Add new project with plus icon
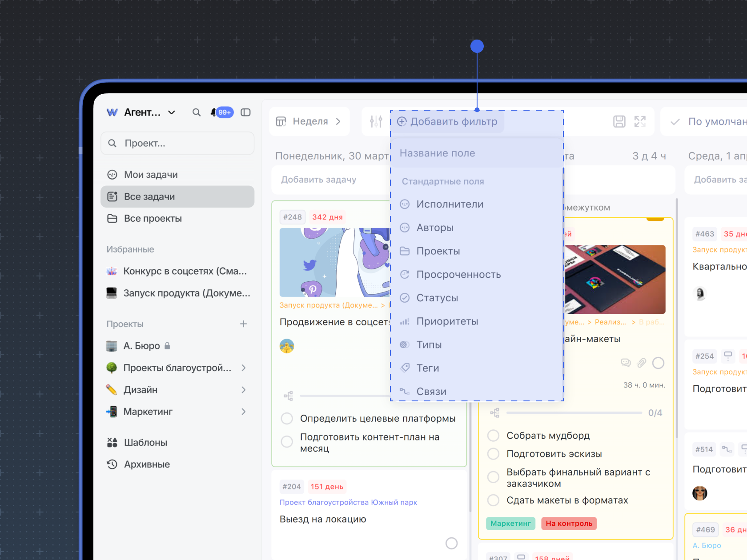Viewport: 747px width, 560px height. (243, 324)
